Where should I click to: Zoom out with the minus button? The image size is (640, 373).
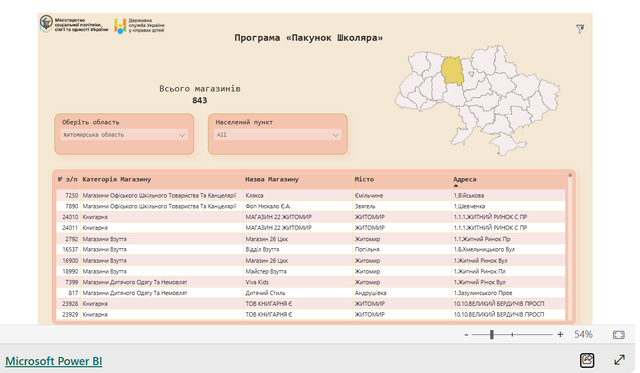click(466, 335)
